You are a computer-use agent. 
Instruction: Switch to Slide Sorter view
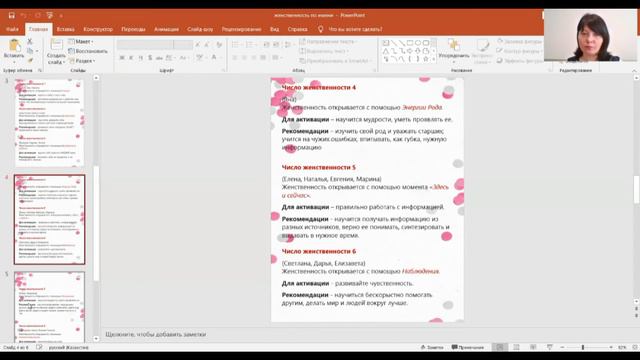pyautogui.click(x=516, y=347)
